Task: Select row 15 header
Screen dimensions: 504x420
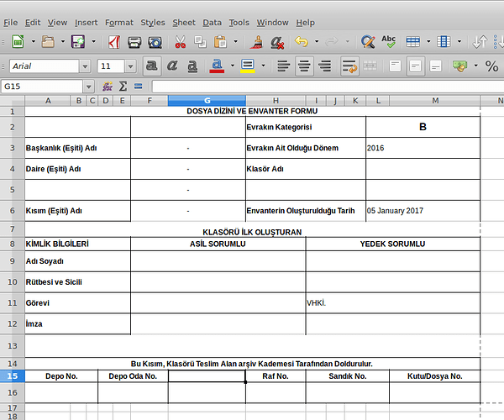Action: (x=13, y=376)
